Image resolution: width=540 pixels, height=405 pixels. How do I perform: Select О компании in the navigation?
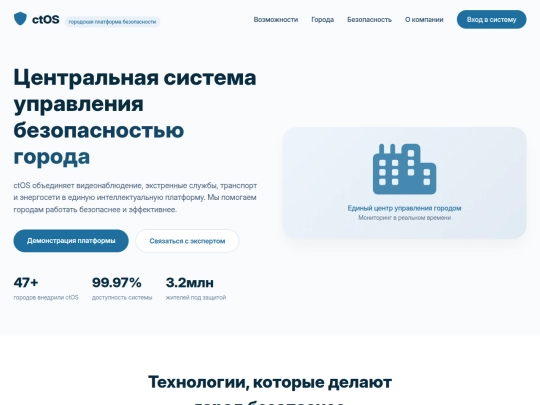(424, 20)
